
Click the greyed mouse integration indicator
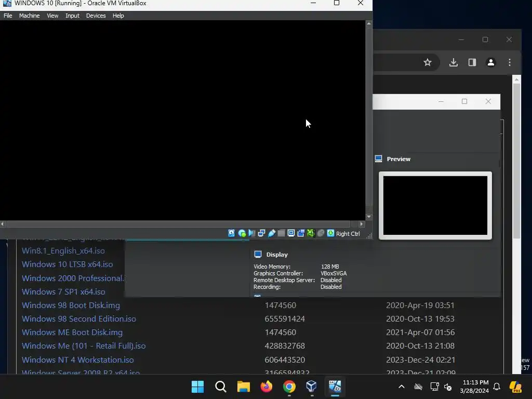(321, 233)
